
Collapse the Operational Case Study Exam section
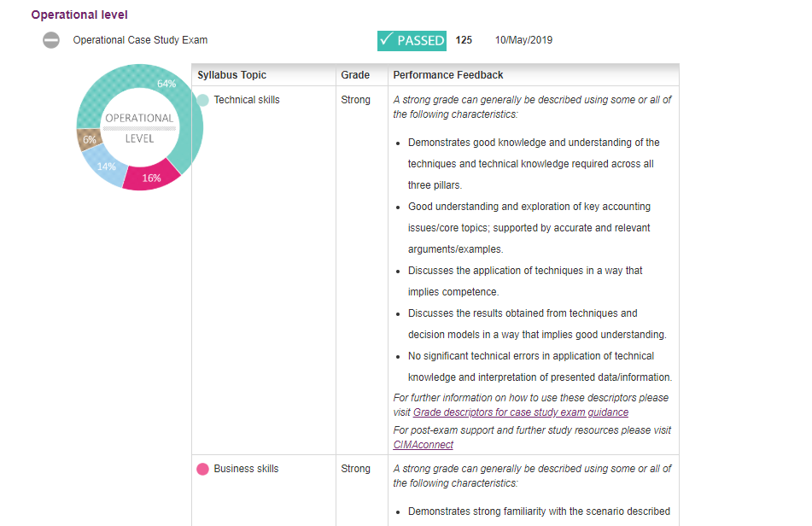click(51, 40)
